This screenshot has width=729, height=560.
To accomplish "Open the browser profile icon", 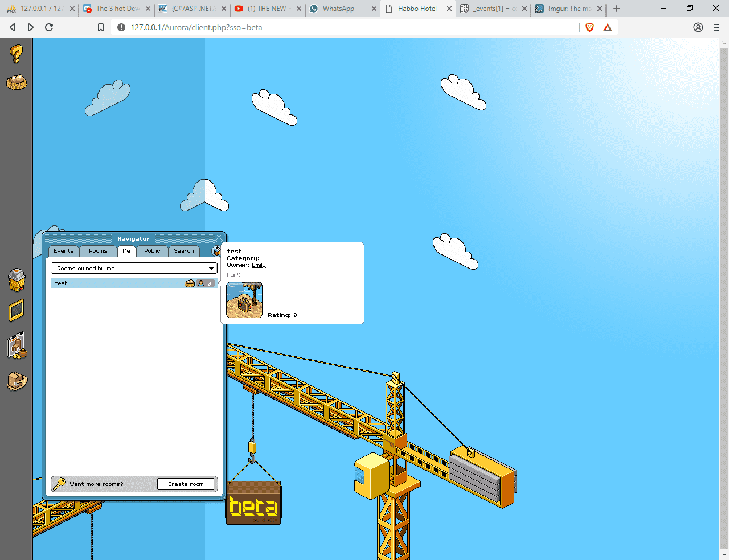I will (698, 27).
